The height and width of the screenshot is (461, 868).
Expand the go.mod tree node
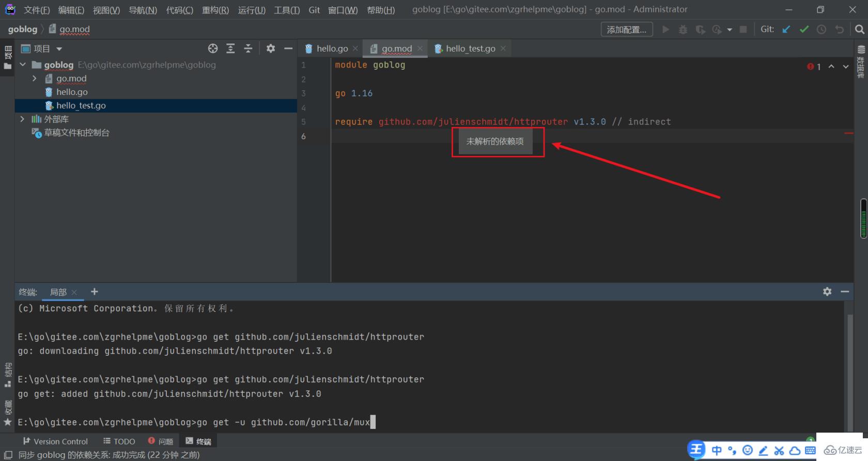pyautogui.click(x=35, y=78)
